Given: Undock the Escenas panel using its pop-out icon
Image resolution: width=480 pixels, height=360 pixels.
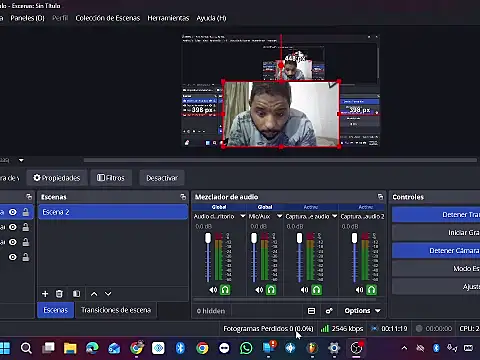Looking at the screenshot, I should click(x=183, y=197).
